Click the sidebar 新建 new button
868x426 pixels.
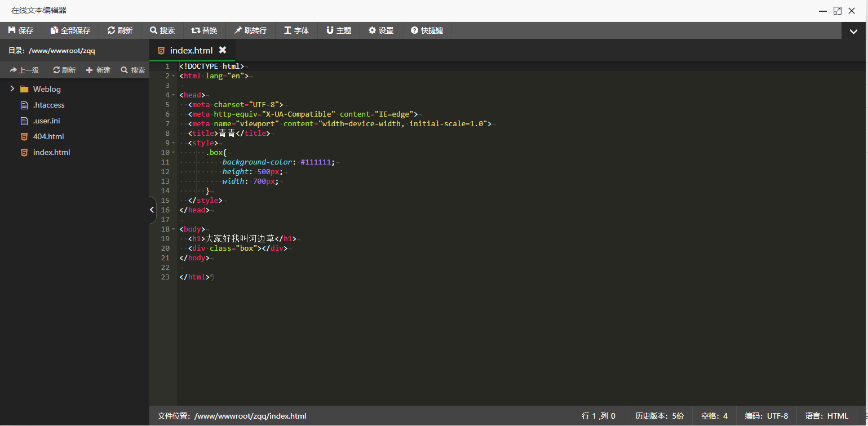98,70
